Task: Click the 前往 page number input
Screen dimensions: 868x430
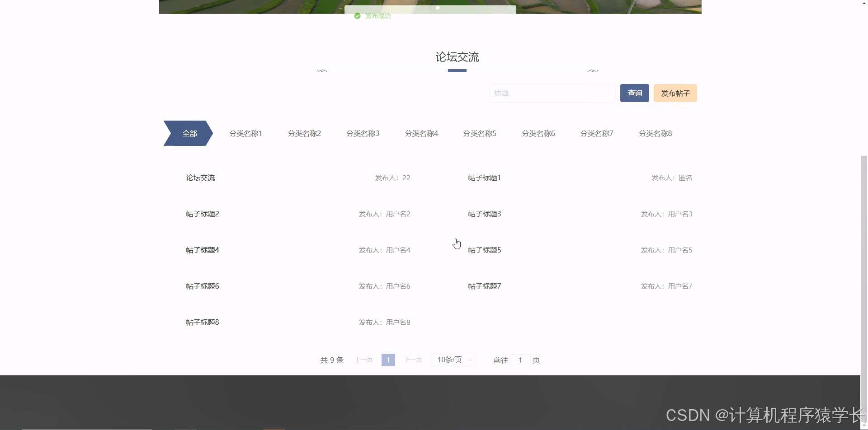Action: tap(520, 360)
